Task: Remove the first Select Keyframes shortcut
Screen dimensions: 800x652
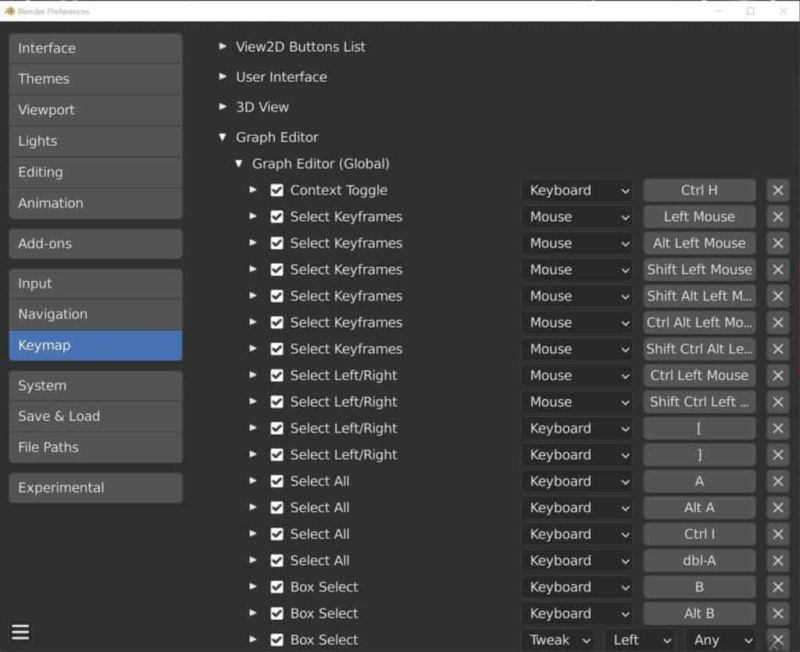Action: pyautogui.click(x=777, y=216)
